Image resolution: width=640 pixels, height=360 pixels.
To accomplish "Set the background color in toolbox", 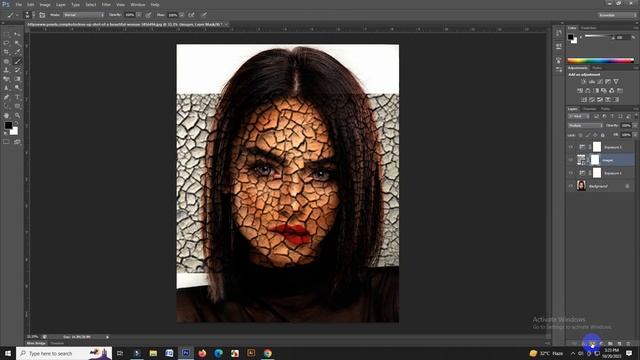I will tap(15, 132).
